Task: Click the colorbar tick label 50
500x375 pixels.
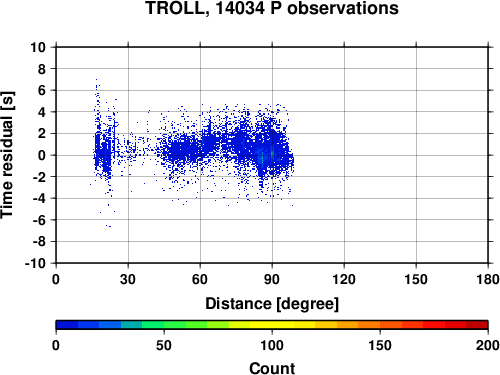Action: pyautogui.click(x=164, y=345)
